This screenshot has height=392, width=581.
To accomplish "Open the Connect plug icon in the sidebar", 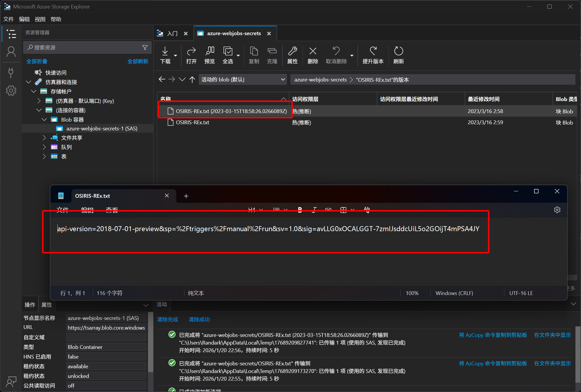I will click(11, 72).
